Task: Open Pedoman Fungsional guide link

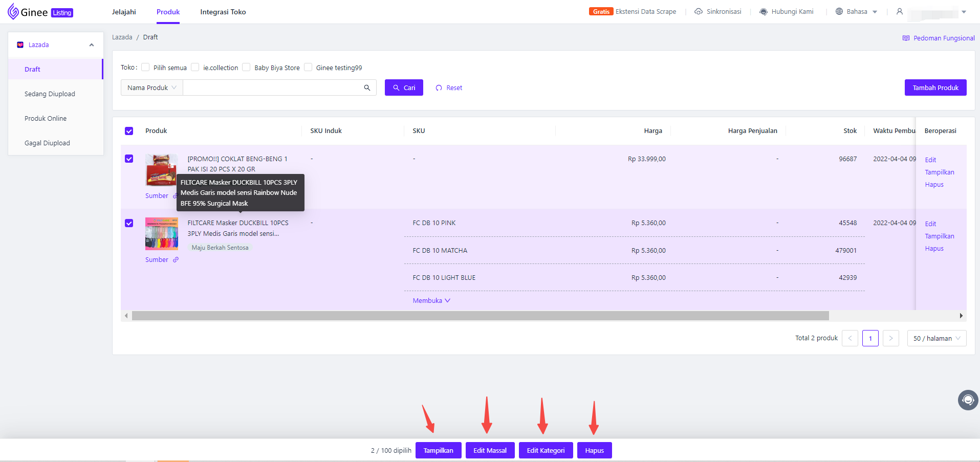Action: pos(944,38)
